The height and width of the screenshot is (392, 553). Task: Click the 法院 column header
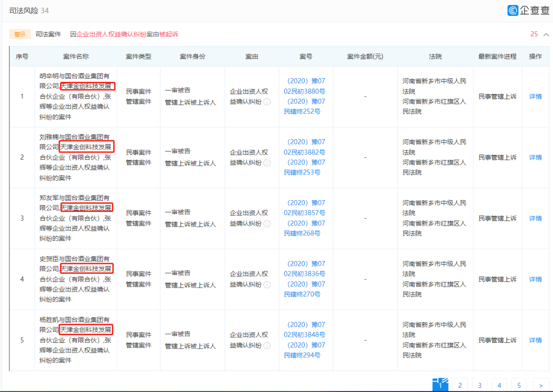click(435, 56)
